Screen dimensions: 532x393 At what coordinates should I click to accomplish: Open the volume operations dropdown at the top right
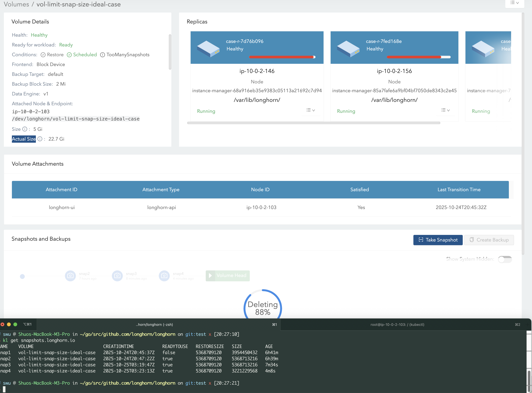[515, 3]
